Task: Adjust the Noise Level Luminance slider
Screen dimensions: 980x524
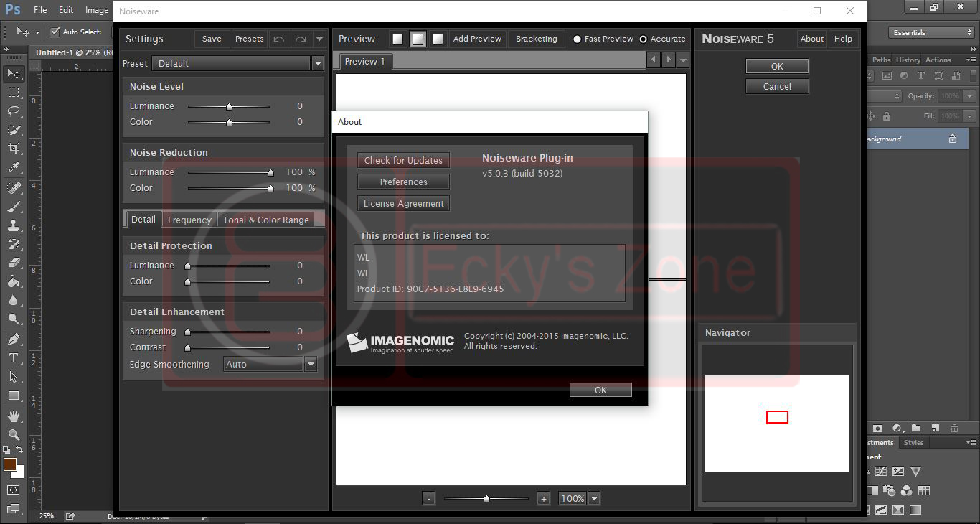Action: 229,106
